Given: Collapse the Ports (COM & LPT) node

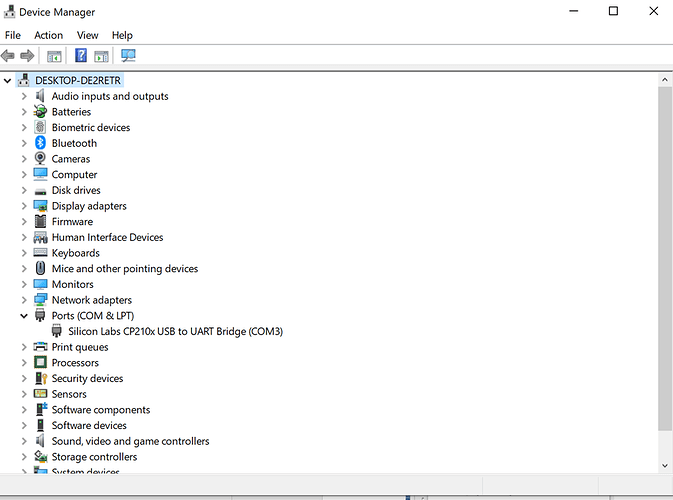Looking at the screenshot, I should pos(24,316).
